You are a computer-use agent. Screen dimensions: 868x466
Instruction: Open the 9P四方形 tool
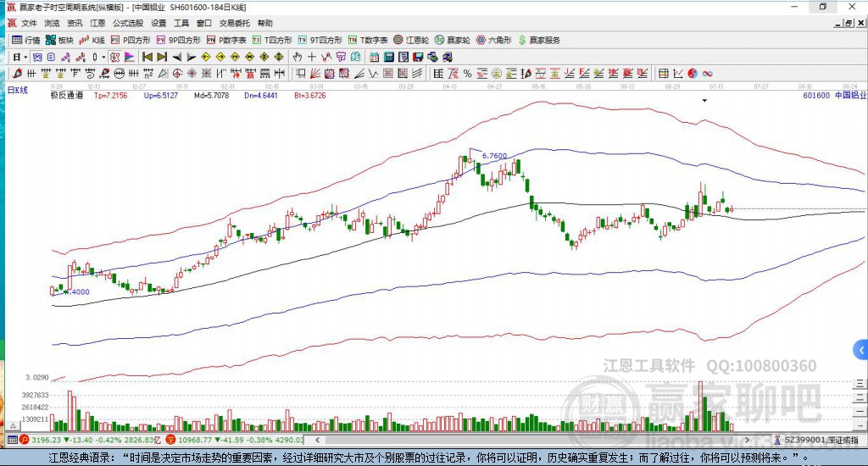178,40
